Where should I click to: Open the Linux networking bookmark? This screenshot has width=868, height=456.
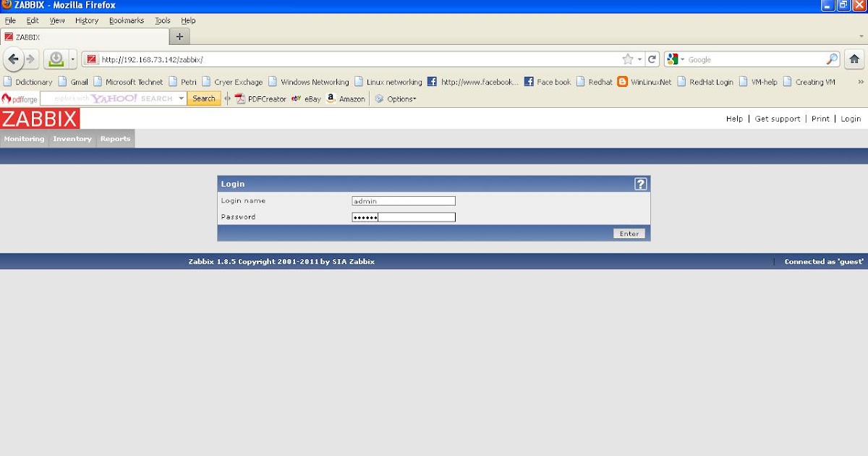tap(388, 82)
